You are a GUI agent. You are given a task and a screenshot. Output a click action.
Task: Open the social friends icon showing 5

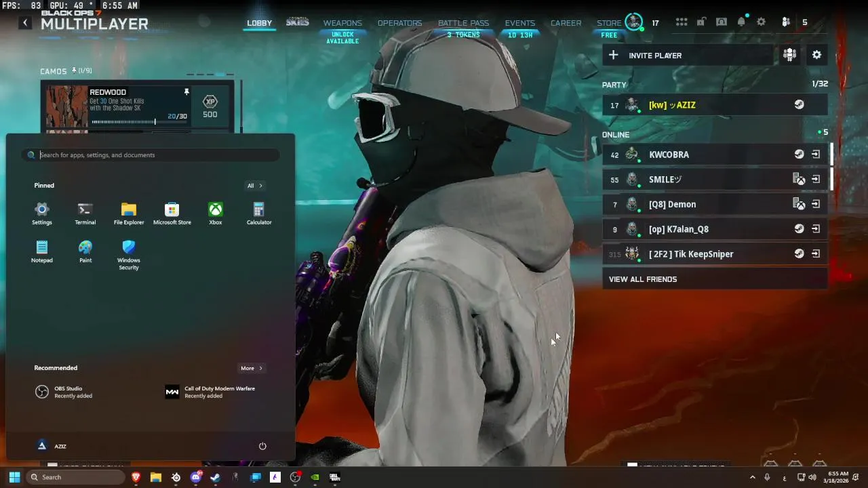pyautogui.click(x=786, y=22)
